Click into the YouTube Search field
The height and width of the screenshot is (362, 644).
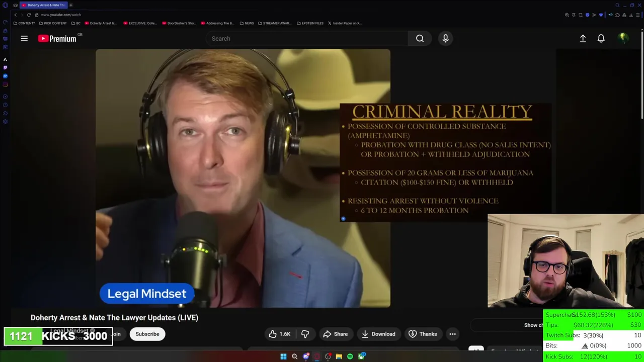307,38
